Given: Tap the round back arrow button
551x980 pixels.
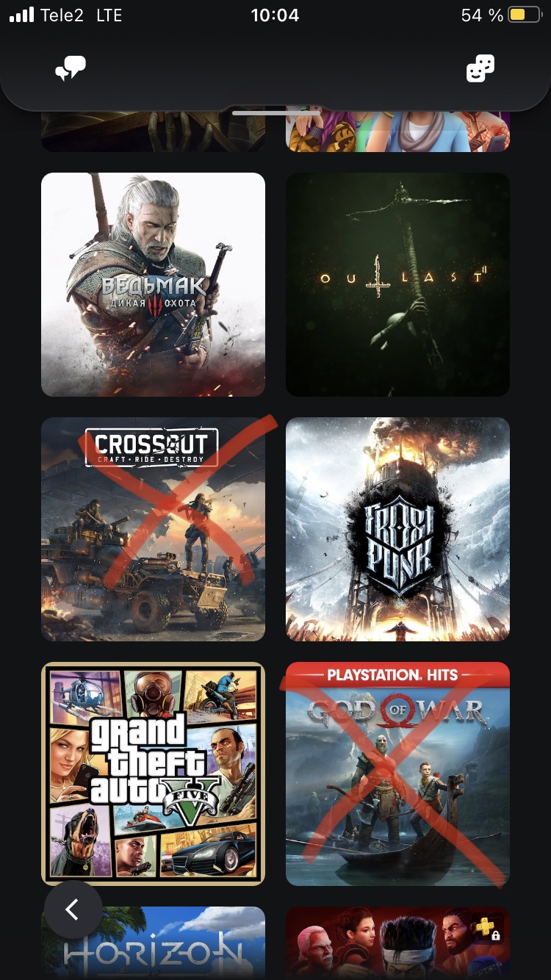Looking at the screenshot, I should point(73,909).
